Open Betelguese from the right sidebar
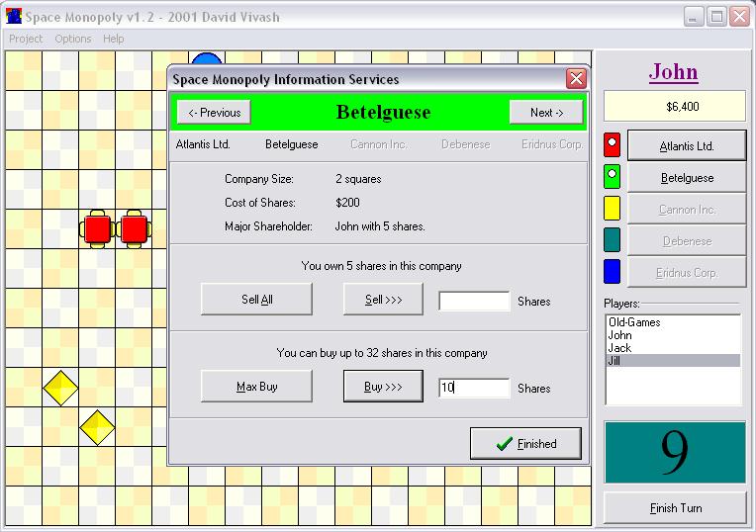 coord(687,178)
